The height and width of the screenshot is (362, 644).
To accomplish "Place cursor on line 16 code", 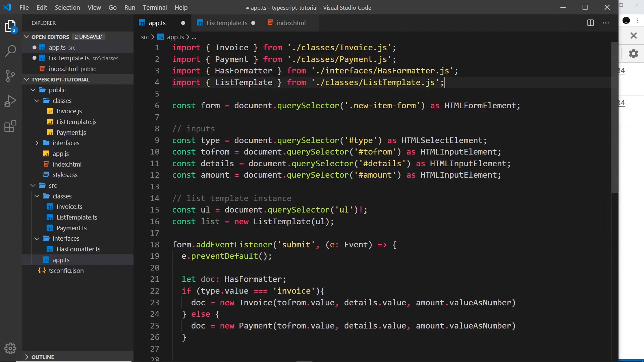I will point(253,222).
